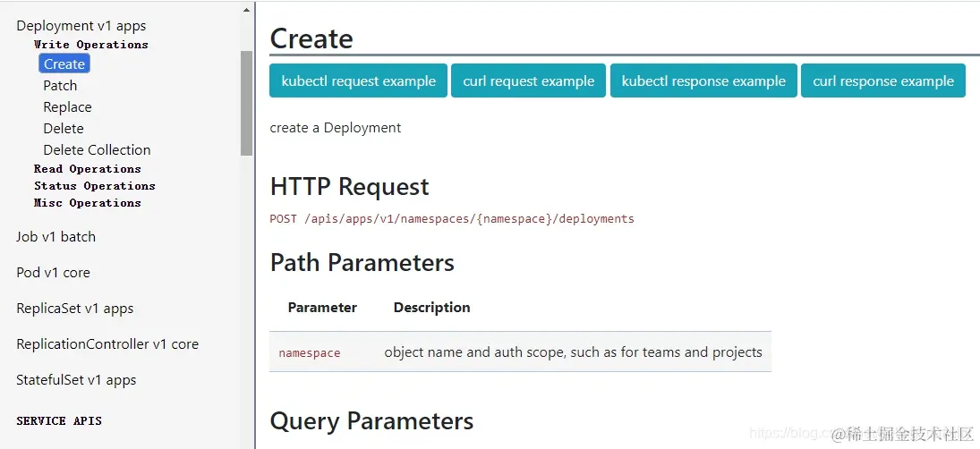Open StatefulSet v1 apps entry
Screen dimensions: 980x449
click(76, 380)
